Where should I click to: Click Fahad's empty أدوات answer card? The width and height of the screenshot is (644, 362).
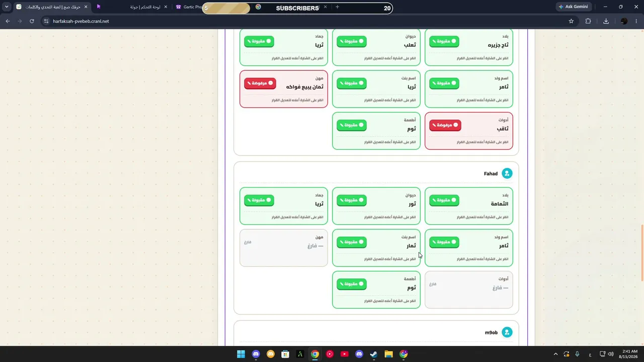[x=469, y=290]
